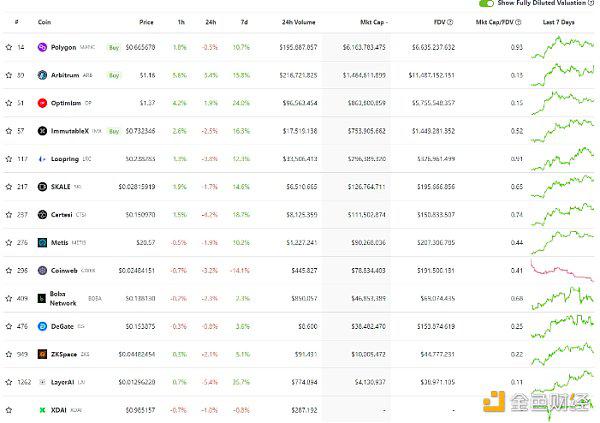Image resolution: width=600 pixels, height=423 pixels.
Task: Toggle Show Fully Diluted Valuation switch
Action: (486, 3)
